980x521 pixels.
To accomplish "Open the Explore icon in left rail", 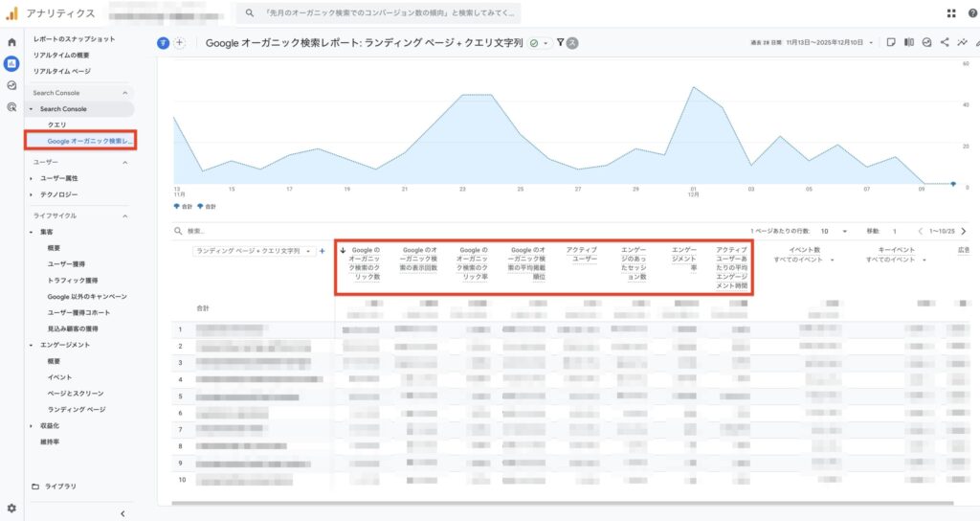I will pos(11,85).
